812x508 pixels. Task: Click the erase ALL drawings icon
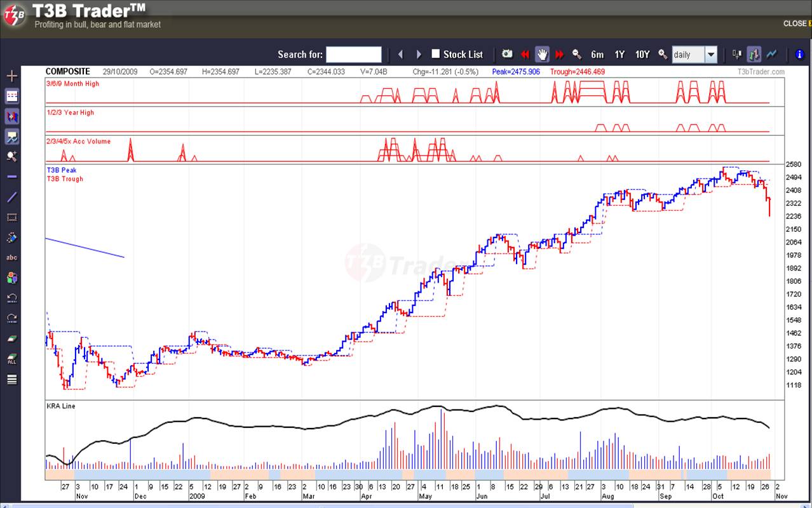pos(11,359)
